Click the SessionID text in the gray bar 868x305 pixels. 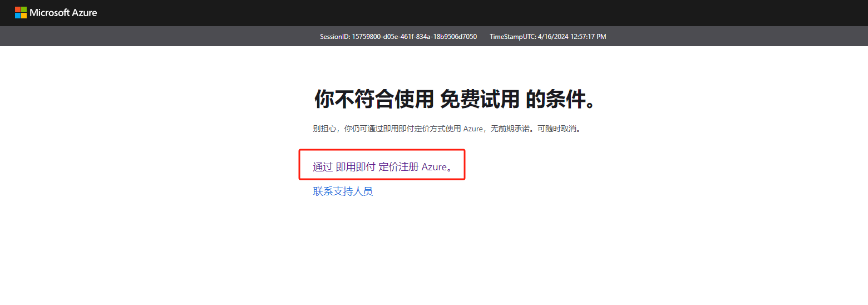point(398,37)
